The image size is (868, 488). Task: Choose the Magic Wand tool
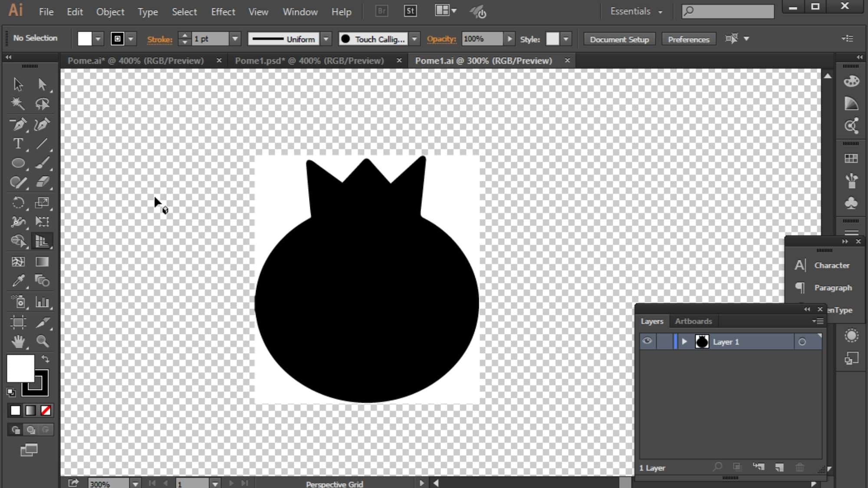coord(18,103)
